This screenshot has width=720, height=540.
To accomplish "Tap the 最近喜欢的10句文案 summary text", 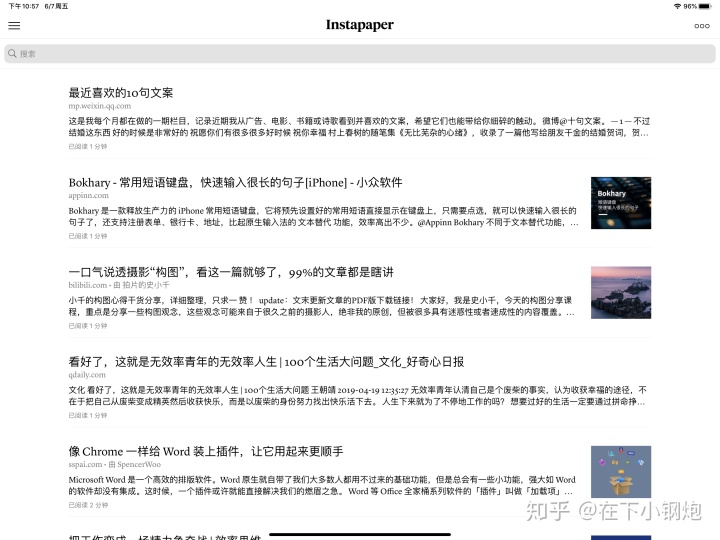I will point(359,127).
